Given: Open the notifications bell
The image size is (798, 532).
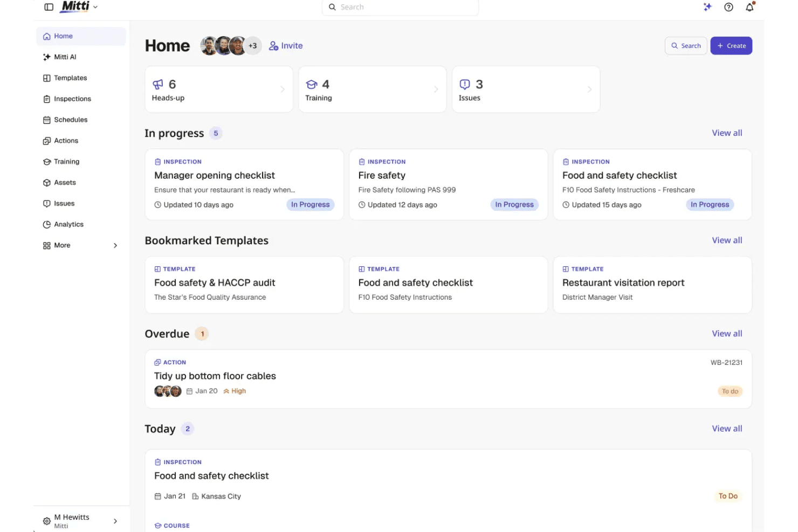Looking at the screenshot, I should [x=749, y=7].
